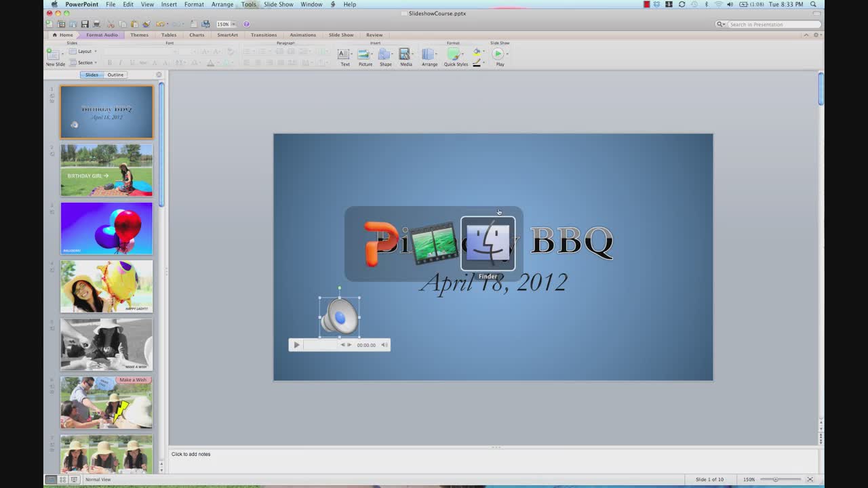868x488 pixels.
Task: Open Quick Styles gallery icon
Action: tap(454, 54)
